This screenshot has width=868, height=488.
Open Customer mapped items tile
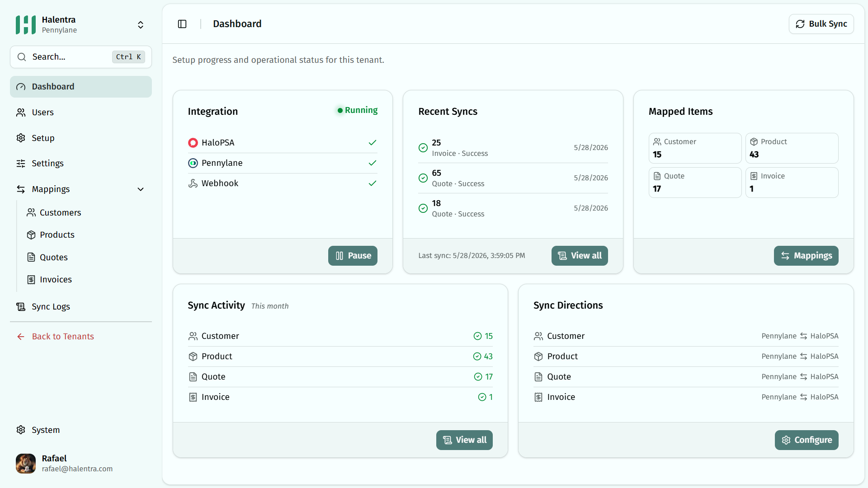coord(695,148)
